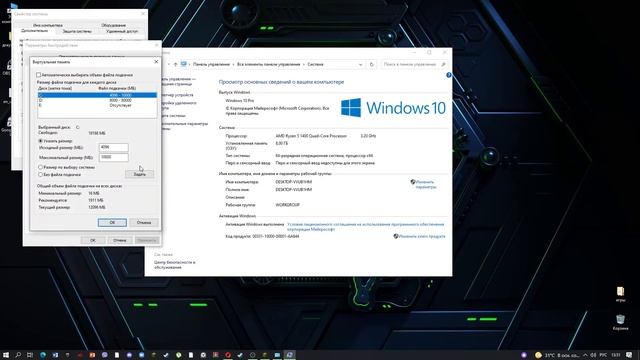
Task: Open 'Центр безопасности и обслуживания' link
Action: [175, 264]
